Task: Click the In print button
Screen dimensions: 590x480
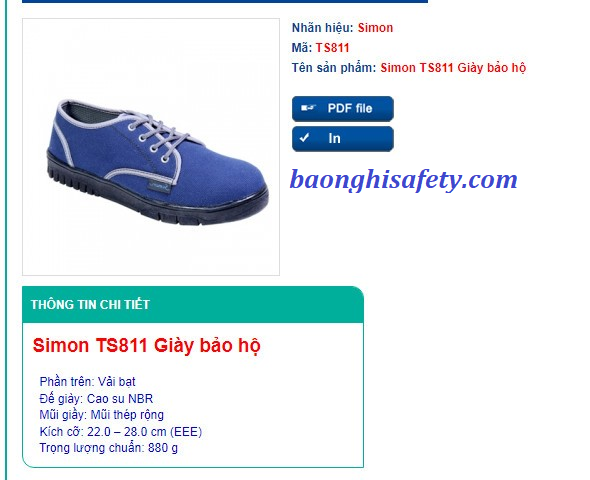Action: 343,139
